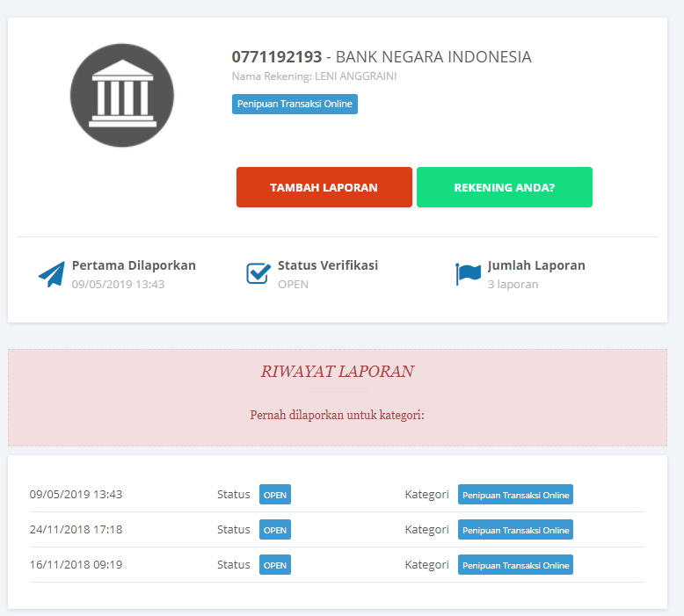Click Status label in 24/11/2018 17:18 row
Screen dimensions: 684x616
pyautogui.click(x=233, y=530)
